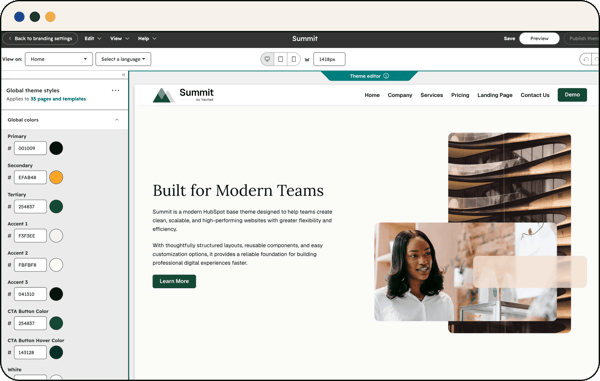Click the Summit mountain logo
This screenshot has width=600, height=381.
click(163, 95)
